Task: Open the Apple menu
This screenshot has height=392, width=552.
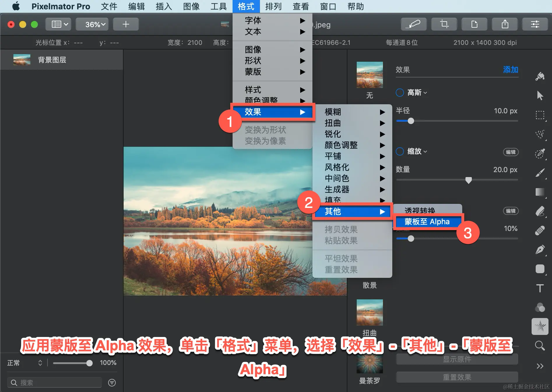Action: click(x=16, y=6)
